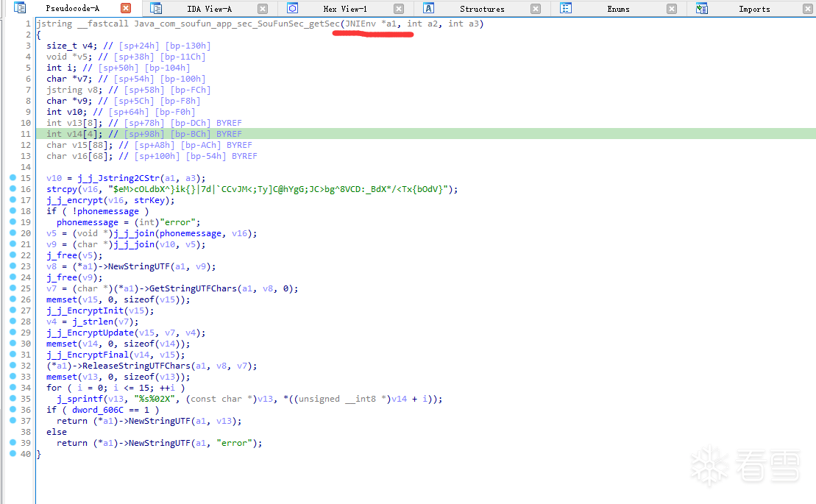Close the IDA View-A tab
The height and width of the screenshot is (504, 816).
(263, 9)
